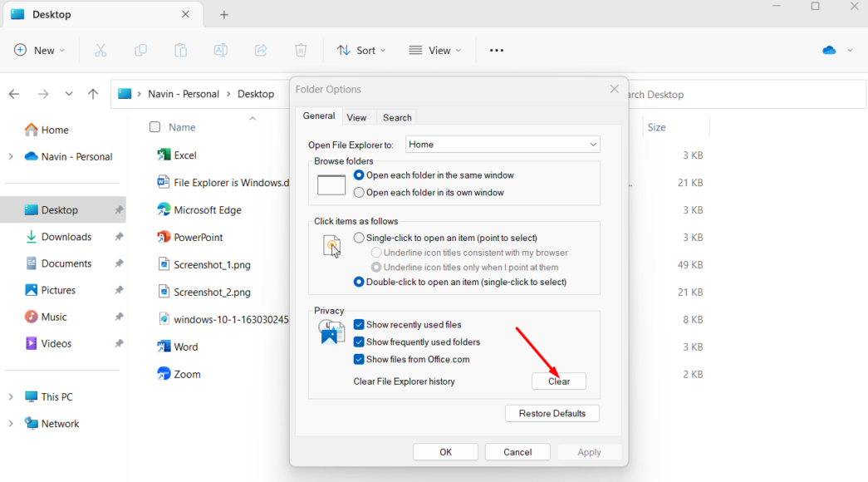Select the Rename icon in the toolbar

tap(220, 50)
